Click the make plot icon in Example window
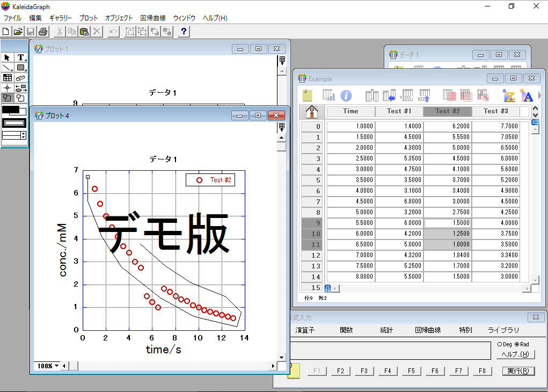Screen dimensions: 548x392 (x=328, y=95)
